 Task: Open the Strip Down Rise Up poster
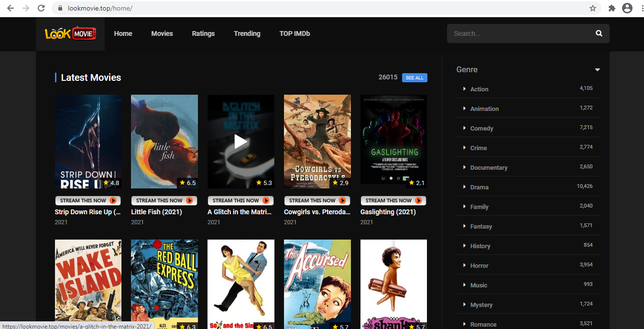click(88, 142)
